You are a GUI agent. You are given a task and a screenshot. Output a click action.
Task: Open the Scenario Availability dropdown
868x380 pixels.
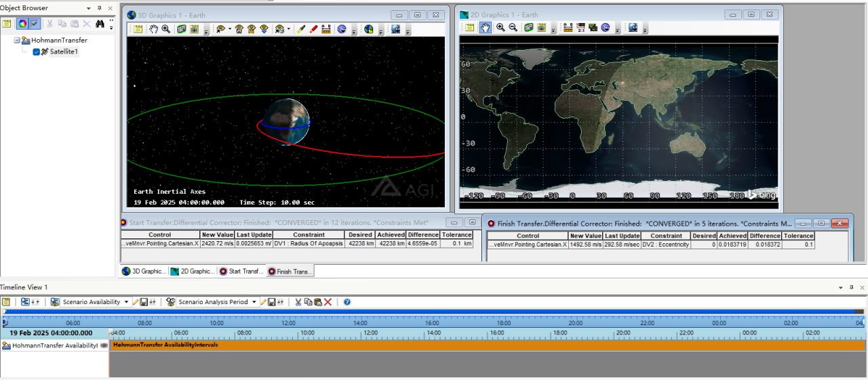click(x=126, y=302)
